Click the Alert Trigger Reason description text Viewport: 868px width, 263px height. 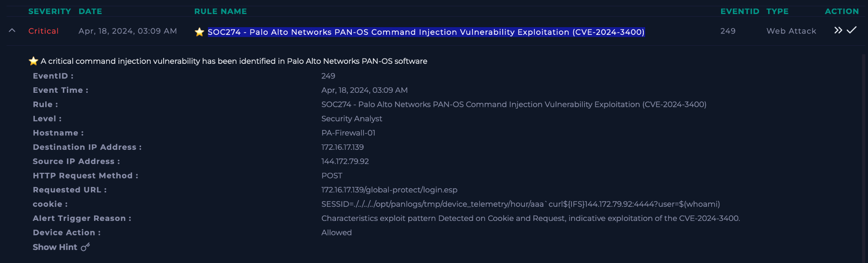point(531,218)
